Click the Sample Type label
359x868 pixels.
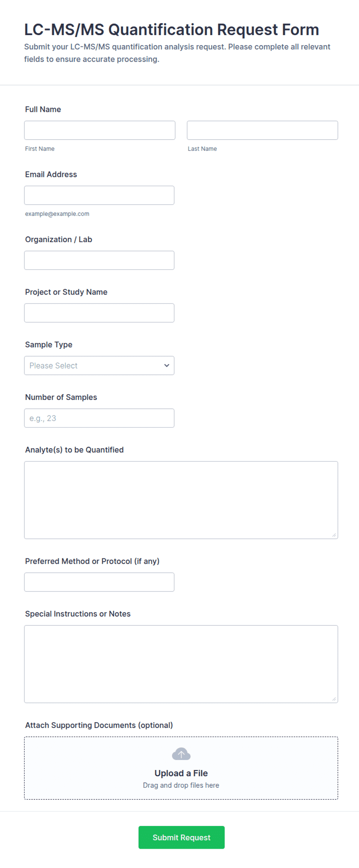pos(49,345)
